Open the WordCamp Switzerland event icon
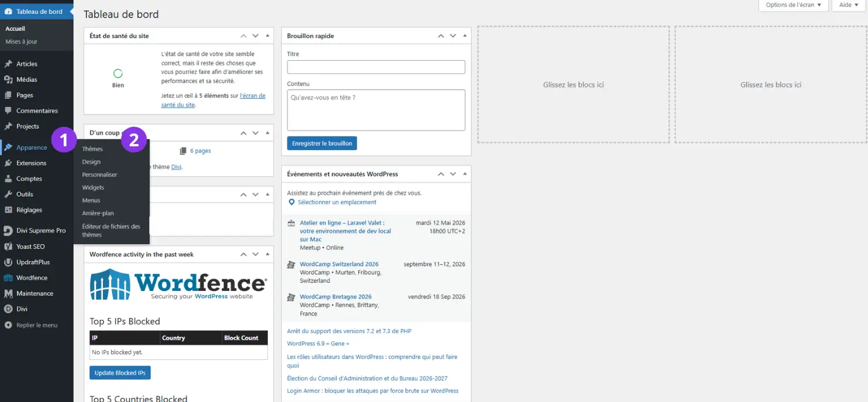This screenshot has height=402, width=868. pos(292,265)
